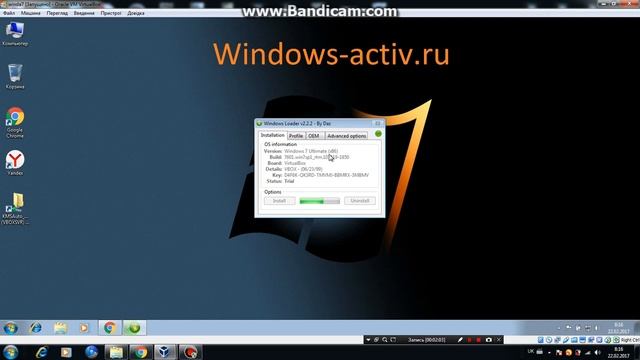The width and height of the screenshot is (640, 360).
Task: Switch to the Profile tab
Action: click(x=296, y=136)
